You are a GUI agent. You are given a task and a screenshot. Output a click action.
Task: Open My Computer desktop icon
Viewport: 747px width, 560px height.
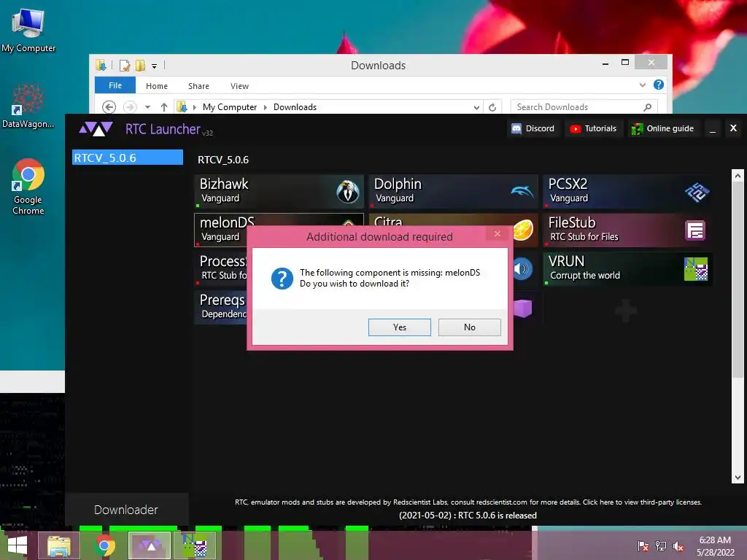pos(28,31)
